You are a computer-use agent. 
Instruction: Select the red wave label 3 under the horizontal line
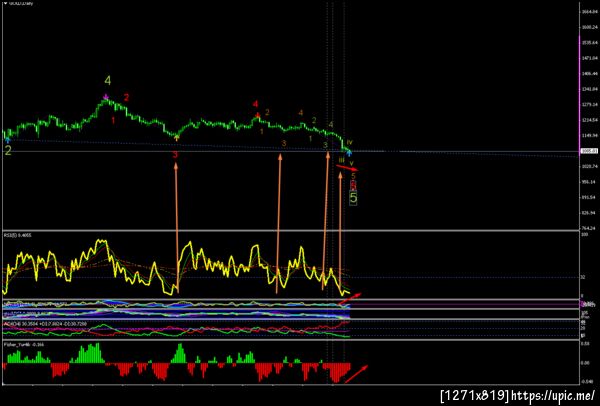click(x=175, y=155)
